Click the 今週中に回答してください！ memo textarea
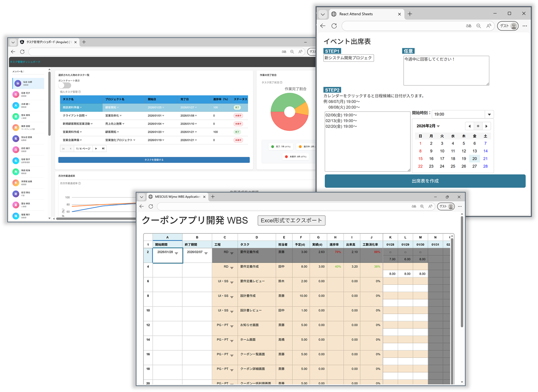This screenshot has width=538, height=392. tap(446, 71)
